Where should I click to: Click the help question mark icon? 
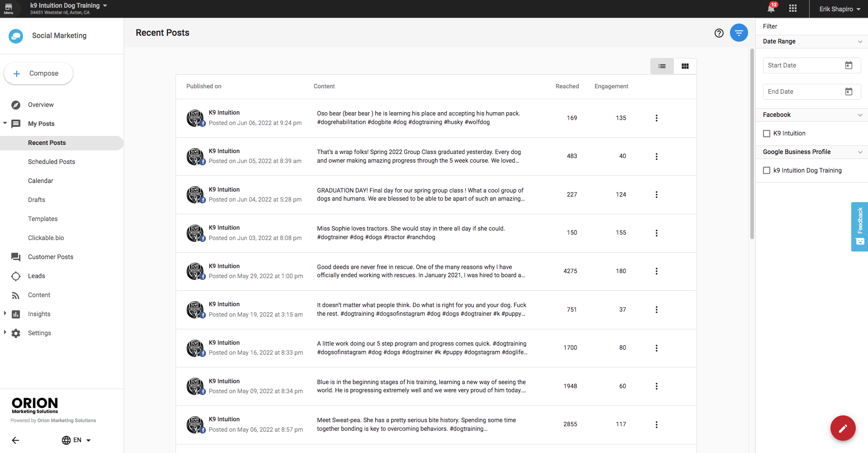(719, 33)
